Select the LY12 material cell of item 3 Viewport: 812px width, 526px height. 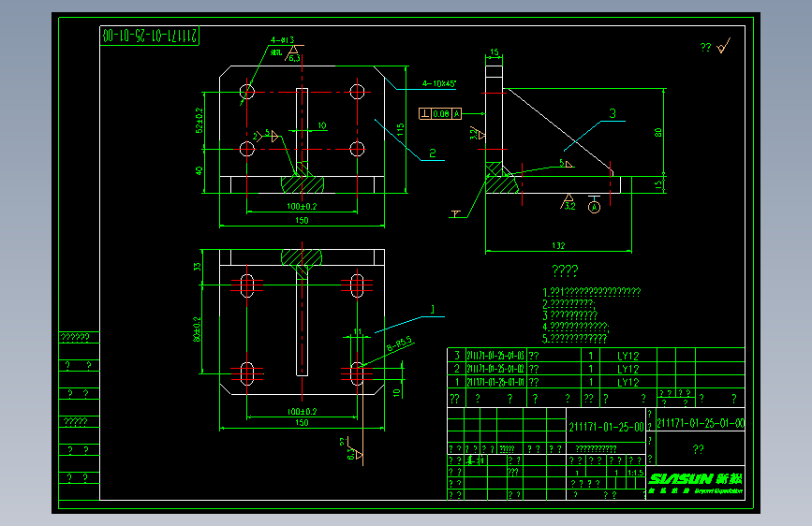[x=628, y=356]
